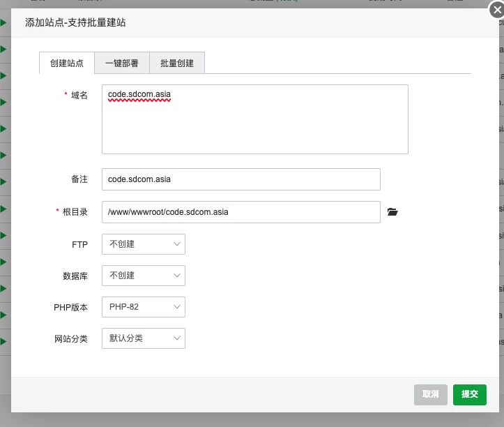
Task: Open the folder browser for root directory
Action: (392, 211)
